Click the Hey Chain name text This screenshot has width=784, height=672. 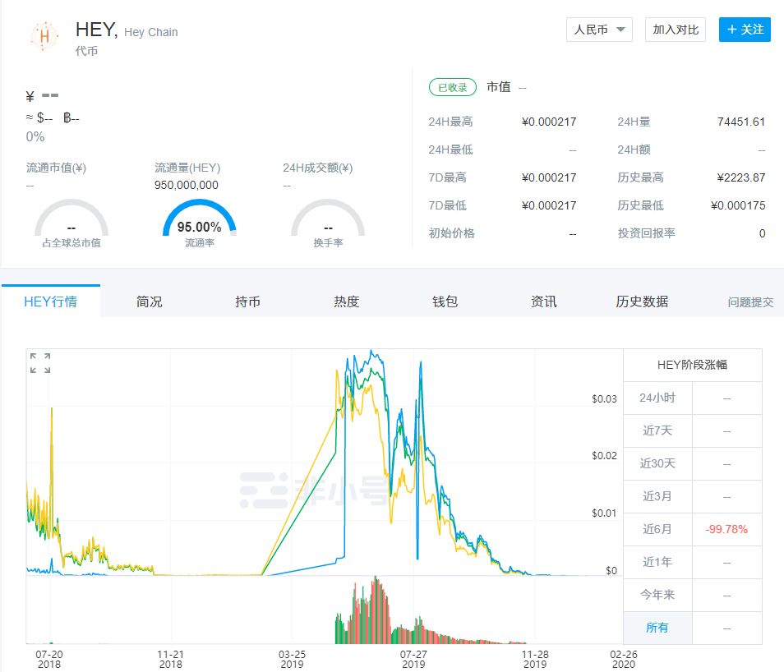(x=151, y=32)
